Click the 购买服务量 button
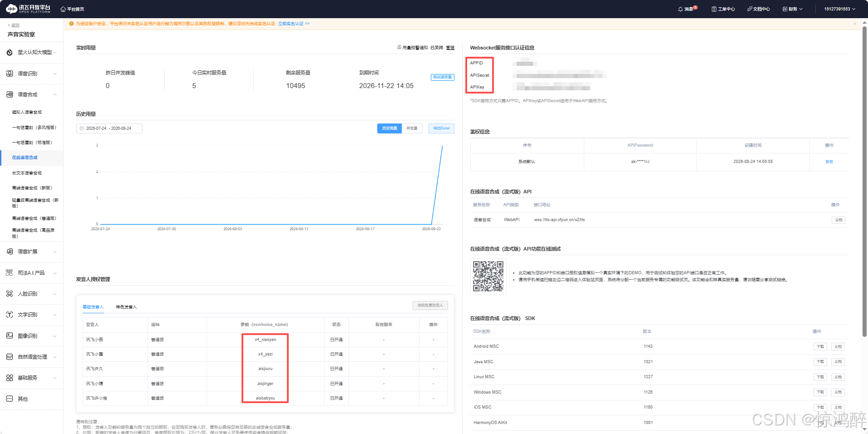The height and width of the screenshot is (434, 868). [x=443, y=77]
